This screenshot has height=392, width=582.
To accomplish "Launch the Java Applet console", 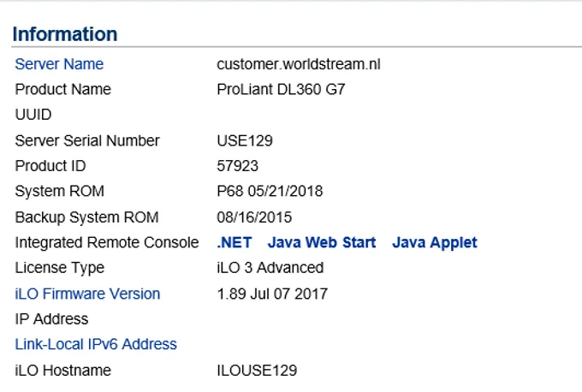I will [x=434, y=243].
